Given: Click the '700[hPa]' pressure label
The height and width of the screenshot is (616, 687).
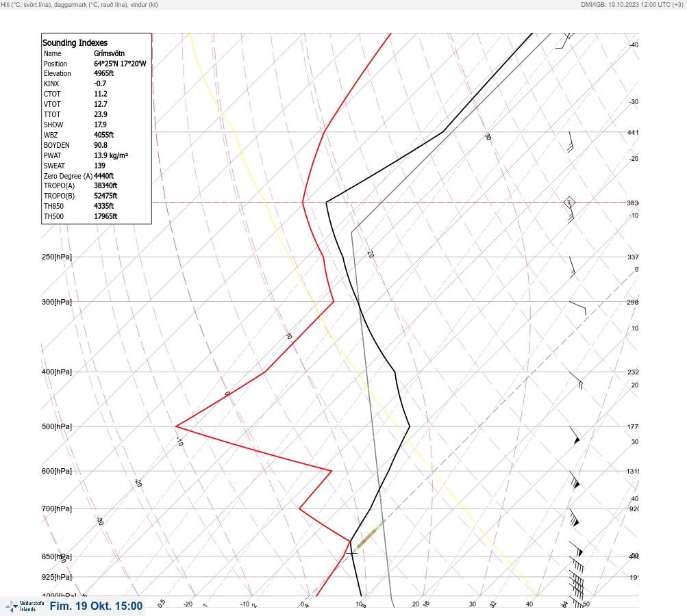Looking at the screenshot, I should (x=57, y=509).
